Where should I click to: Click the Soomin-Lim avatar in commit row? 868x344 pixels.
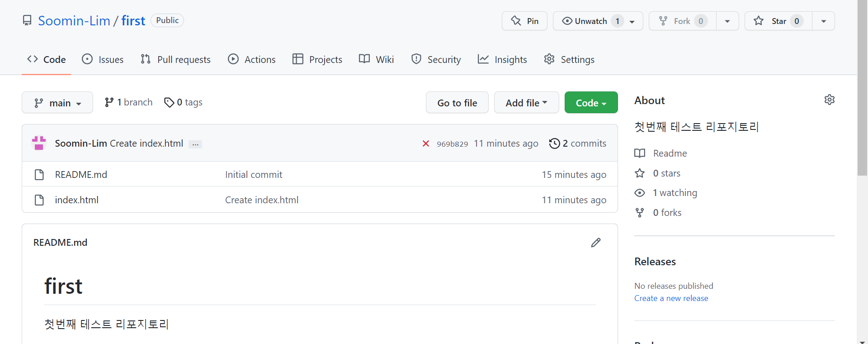[39, 143]
